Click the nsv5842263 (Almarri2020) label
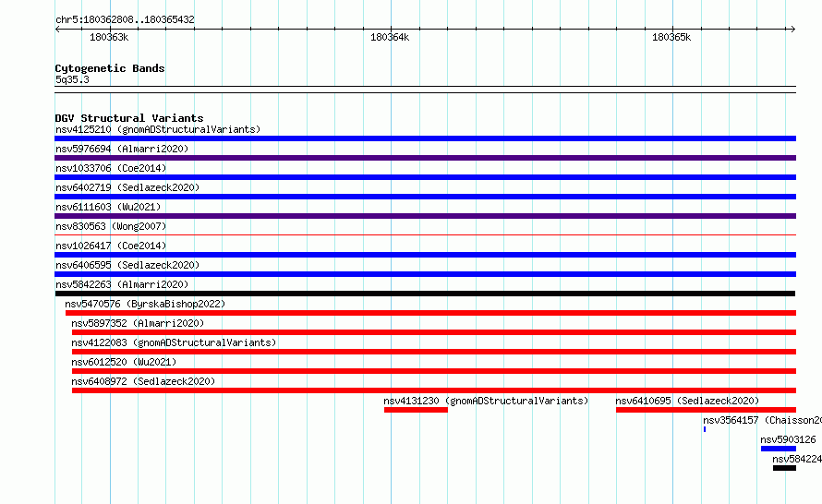 [x=122, y=284]
